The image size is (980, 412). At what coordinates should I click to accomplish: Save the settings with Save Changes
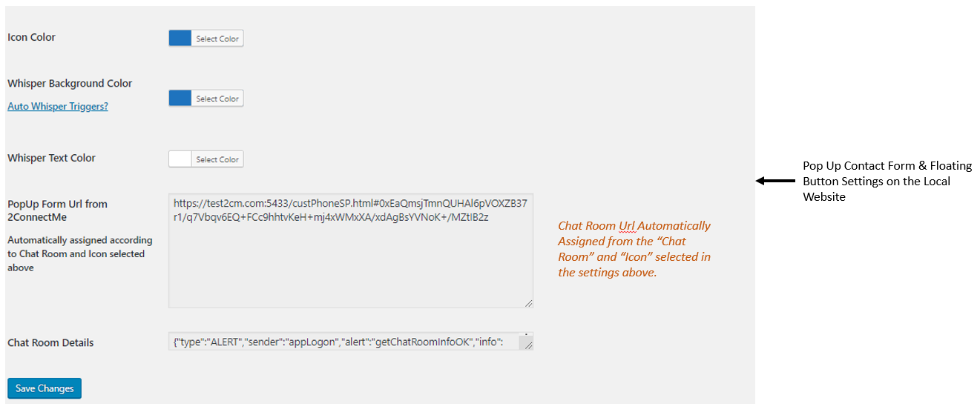pyautogui.click(x=45, y=388)
